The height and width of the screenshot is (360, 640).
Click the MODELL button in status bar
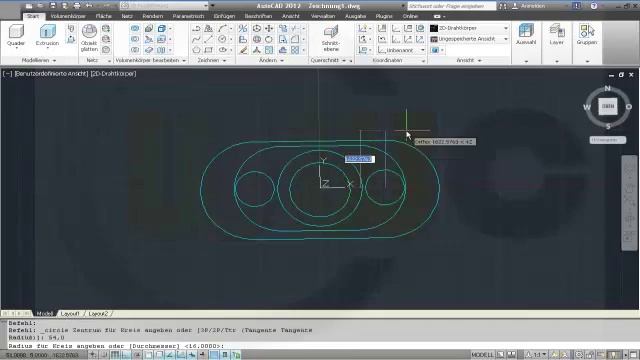pyautogui.click(x=482, y=355)
